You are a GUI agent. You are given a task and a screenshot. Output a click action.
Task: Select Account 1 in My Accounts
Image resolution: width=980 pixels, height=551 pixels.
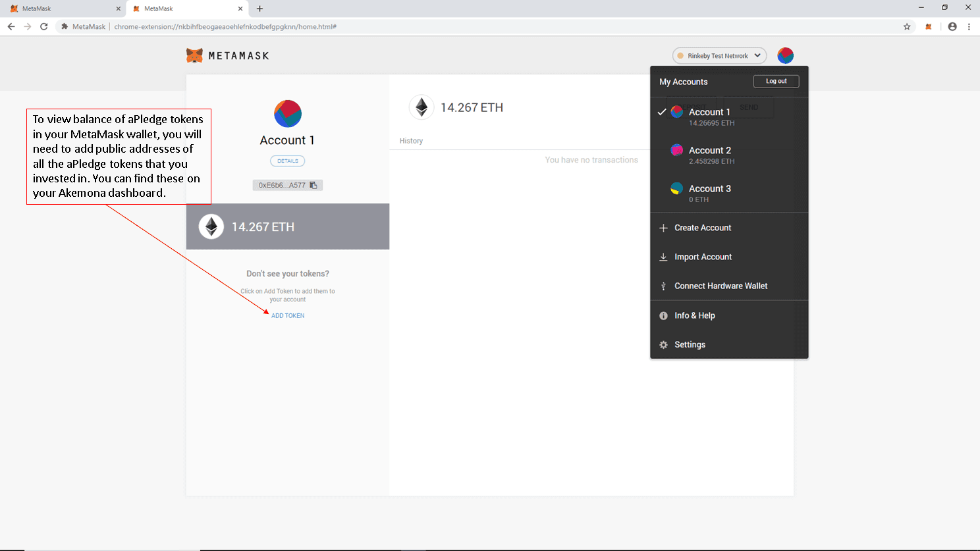729,117
